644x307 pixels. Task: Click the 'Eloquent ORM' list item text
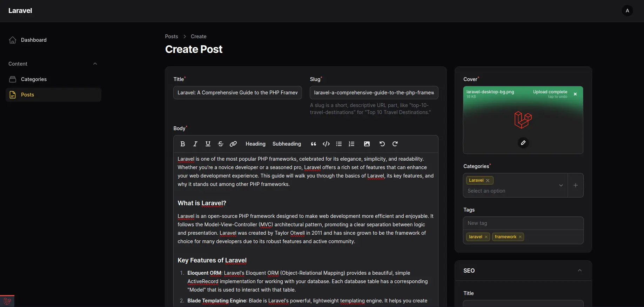coord(204,273)
